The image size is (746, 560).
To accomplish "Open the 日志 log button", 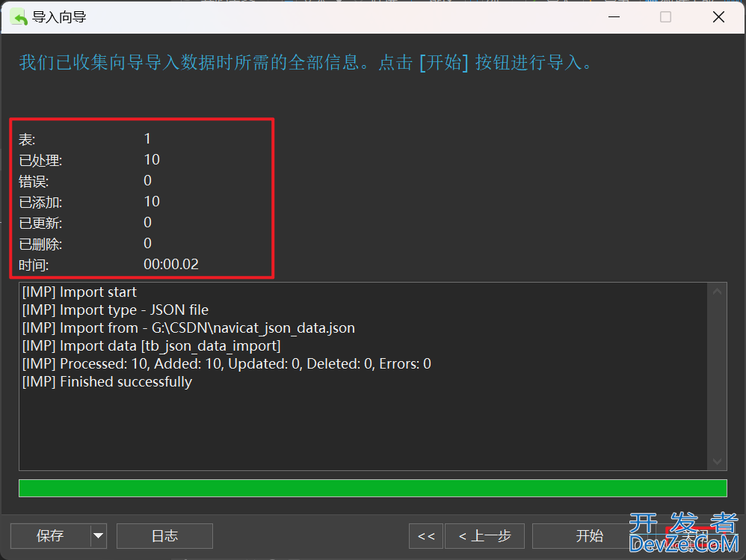I will [164, 536].
